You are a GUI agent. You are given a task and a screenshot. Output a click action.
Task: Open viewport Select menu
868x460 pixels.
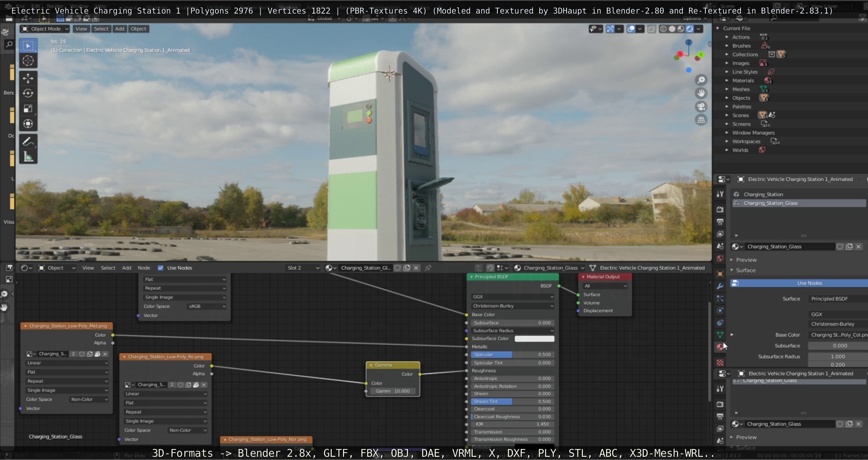coord(101,29)
